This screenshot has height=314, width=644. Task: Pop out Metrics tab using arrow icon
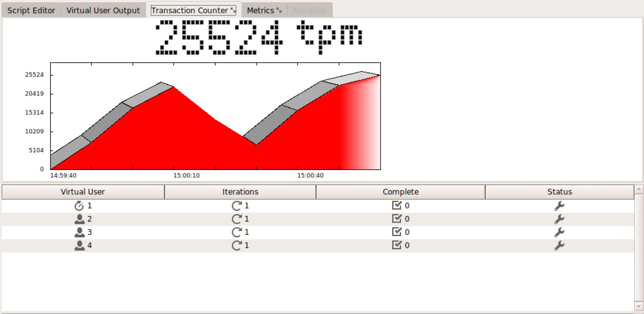279,11
